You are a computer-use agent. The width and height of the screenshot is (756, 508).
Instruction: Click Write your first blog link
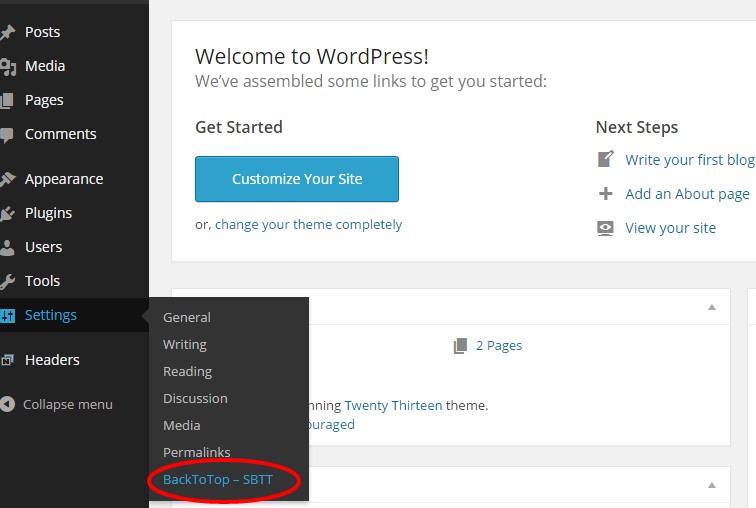pos(690,160)
